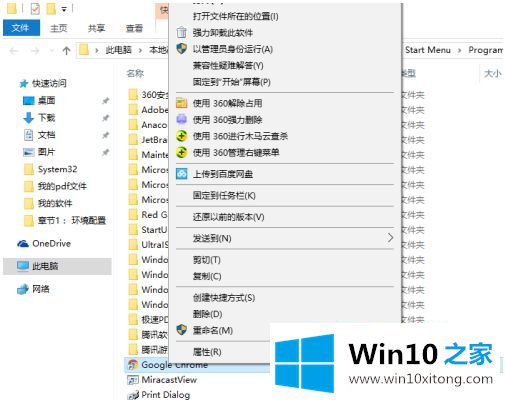Click the back arrow navigation button
The height and width of the screenshot is (405, 505).
click(14, 51)
